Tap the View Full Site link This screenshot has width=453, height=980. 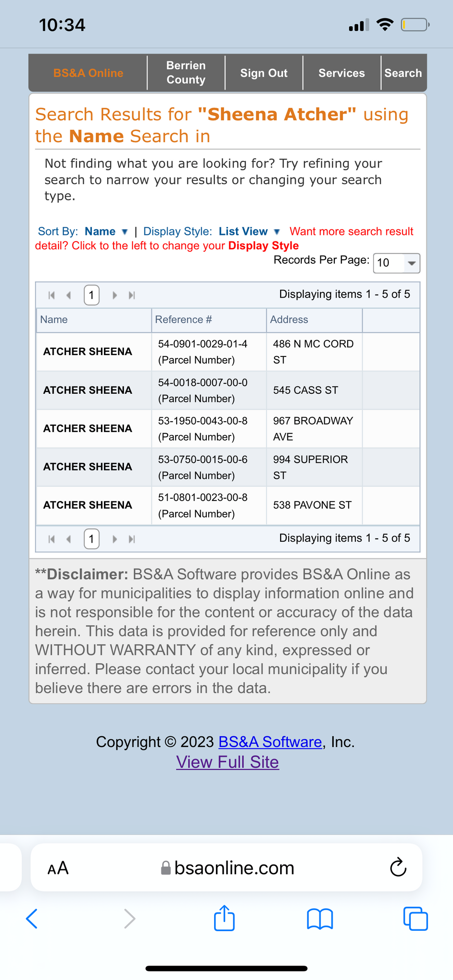227,762
